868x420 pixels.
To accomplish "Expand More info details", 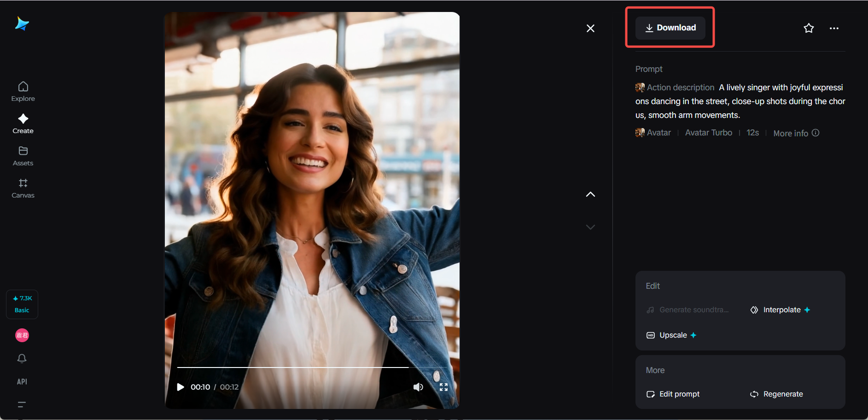I will click(796, 133).
